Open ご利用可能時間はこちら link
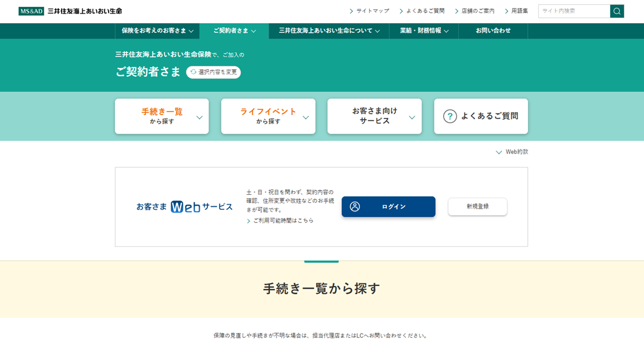Image resolution: width=644 pixels, height=351 pixels. click(283, 221)
